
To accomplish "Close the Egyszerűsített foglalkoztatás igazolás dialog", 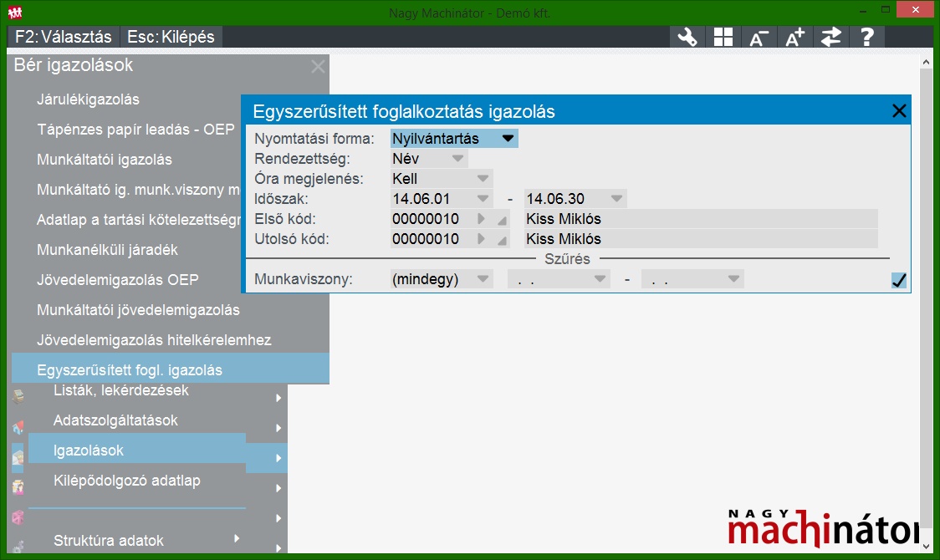I will pos(899,111).
